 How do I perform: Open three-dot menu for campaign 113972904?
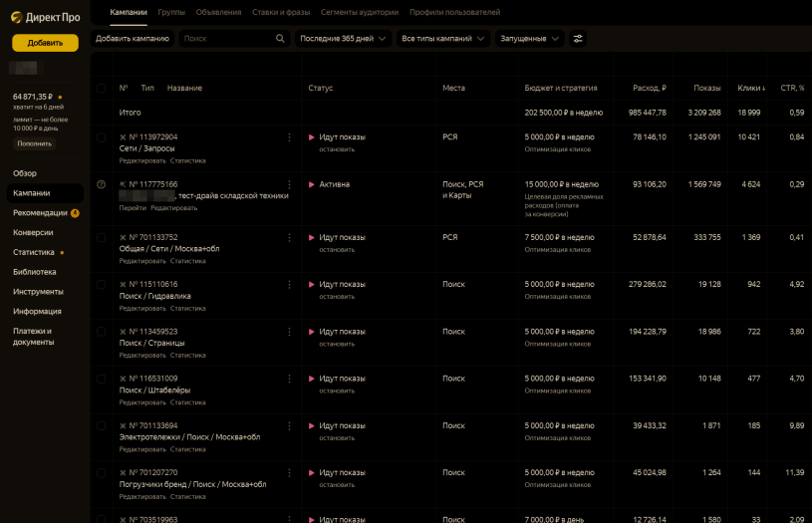290,137
